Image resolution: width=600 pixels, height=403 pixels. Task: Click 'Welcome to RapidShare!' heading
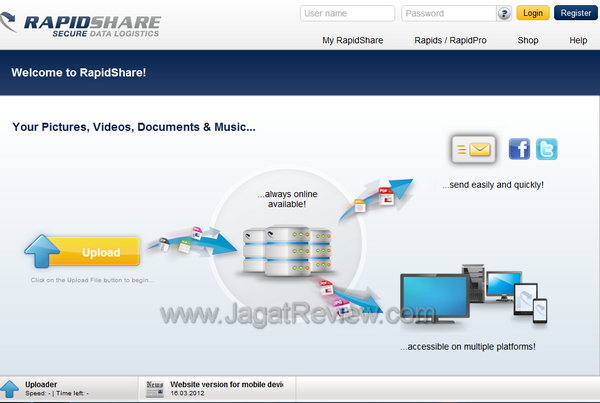pos(79,73)
